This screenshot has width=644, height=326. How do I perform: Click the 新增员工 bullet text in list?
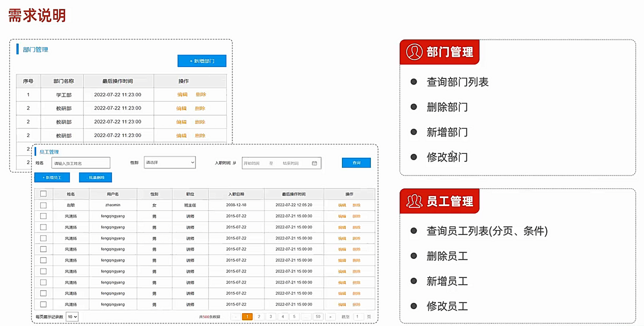(x=447, y=281)
